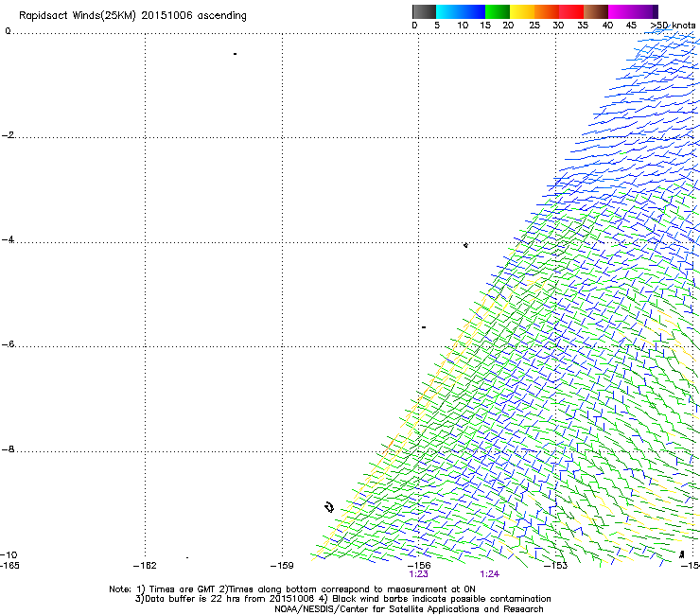The height and width of the screenshot is (615, 700).
Task: Pick the dark purple 45–50 knots legend segment
Action: click(x=645, y=11)
